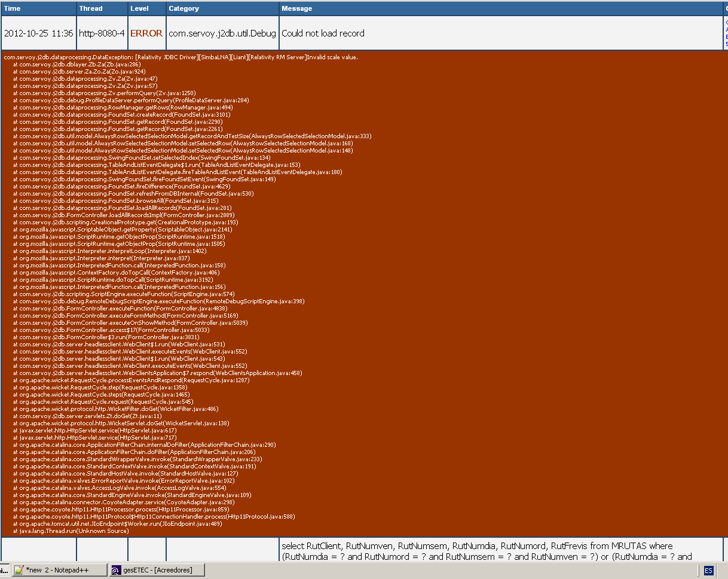Sort by the Time column header
728x579 pixels.
click(38, 8)
